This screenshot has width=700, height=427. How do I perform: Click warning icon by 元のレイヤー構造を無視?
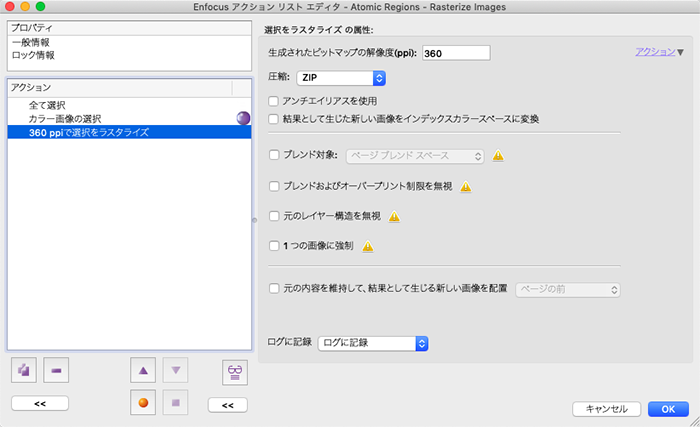394,217
